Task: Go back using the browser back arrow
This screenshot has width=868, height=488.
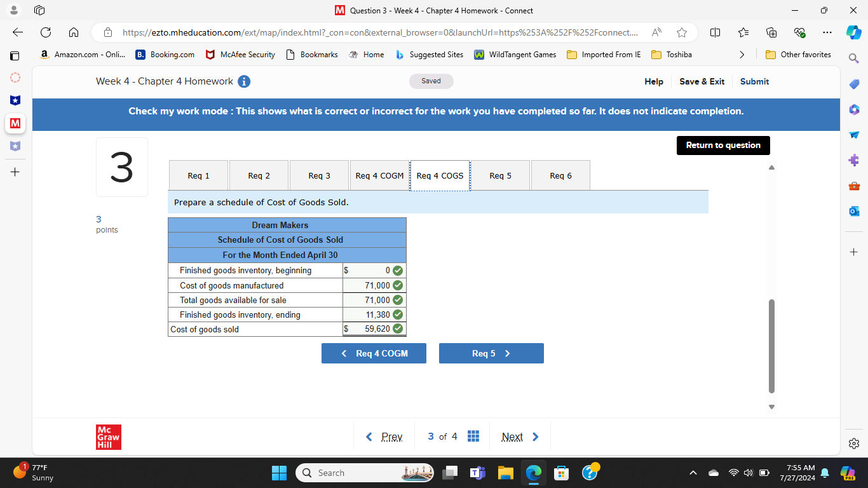Action: click(x=18, y=32)
